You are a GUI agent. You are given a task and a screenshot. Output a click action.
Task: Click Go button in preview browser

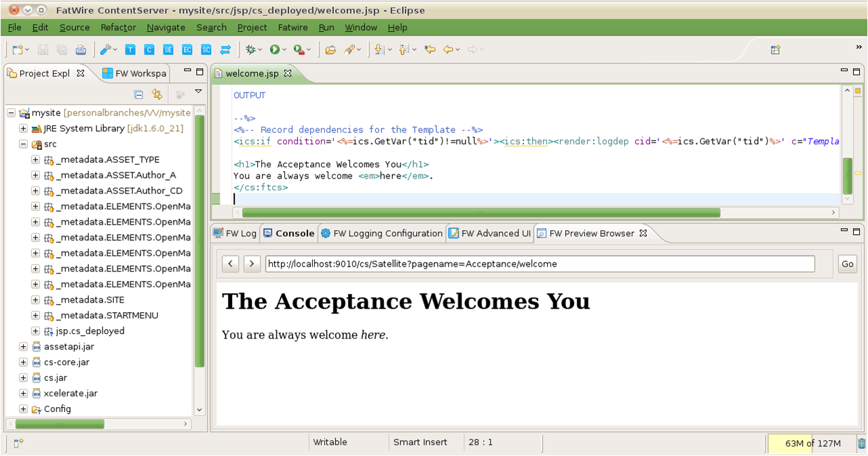(x=848, y=264)
